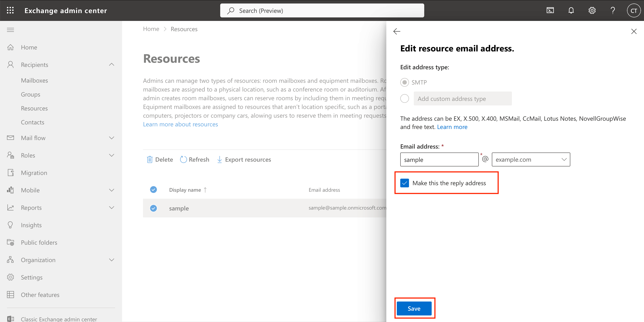The height and width of the screenshot is (322, 644).
Task: Export resources to a file
Action: [244, 159]
